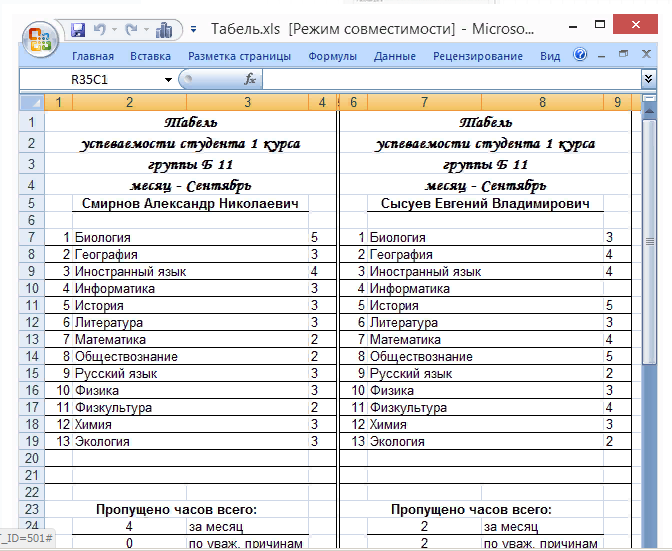Expand the formula bar with double chevron
The width and height of the screenshot is (672, 551).
tap(648, 78)
